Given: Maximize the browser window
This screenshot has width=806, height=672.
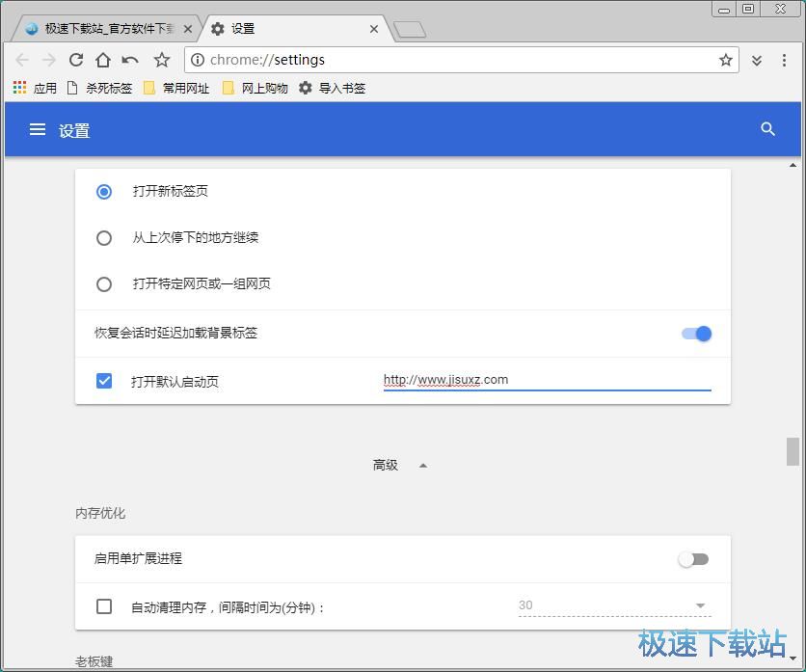Looking at the screenshot, I should tap(748, 9).
